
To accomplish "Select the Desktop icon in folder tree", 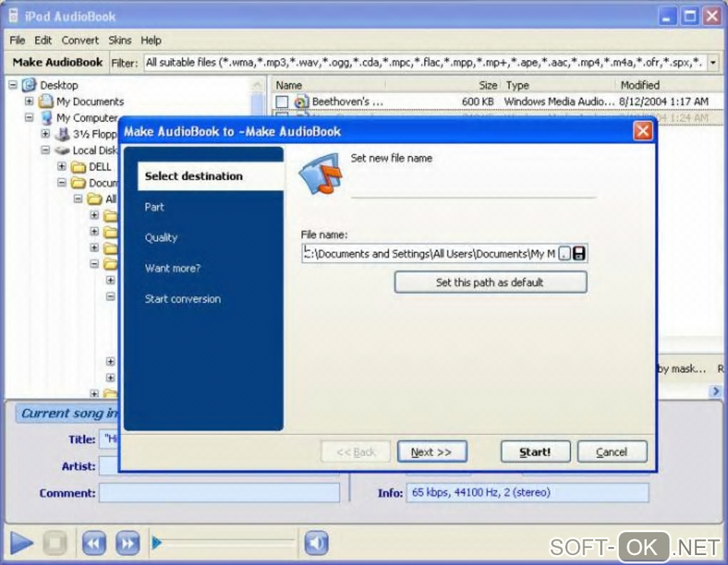I will pos(29,85).
